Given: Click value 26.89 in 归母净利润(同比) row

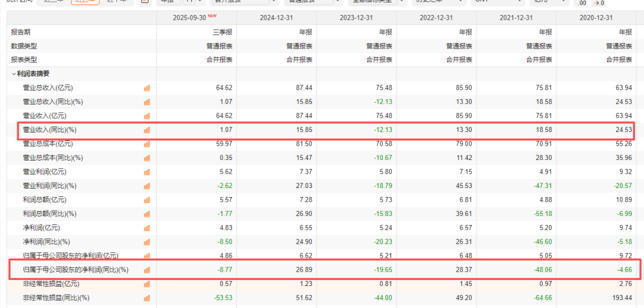Looking at the screenshot, I should tap(305, 270).
